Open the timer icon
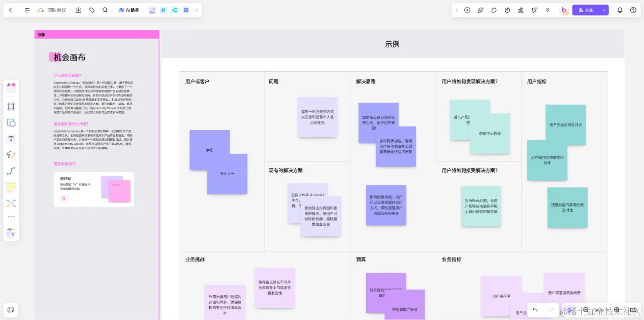 pyautogui.click(x=507, y=10)
